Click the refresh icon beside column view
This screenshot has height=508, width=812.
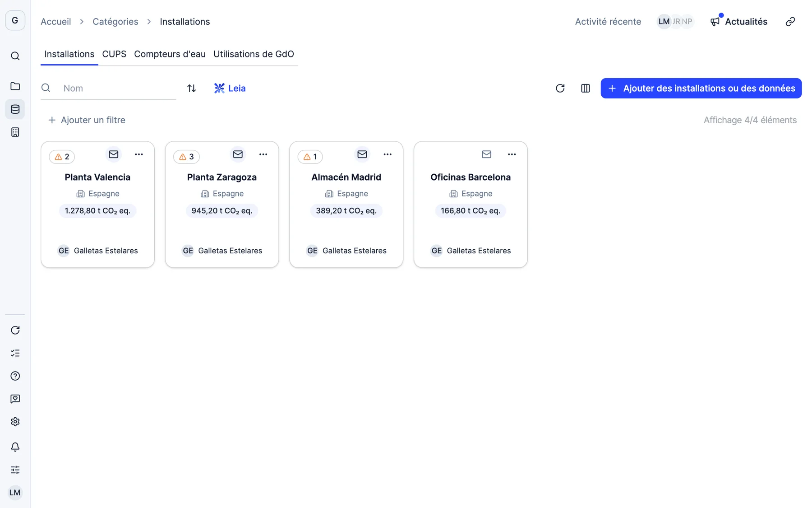click(560, 88)
